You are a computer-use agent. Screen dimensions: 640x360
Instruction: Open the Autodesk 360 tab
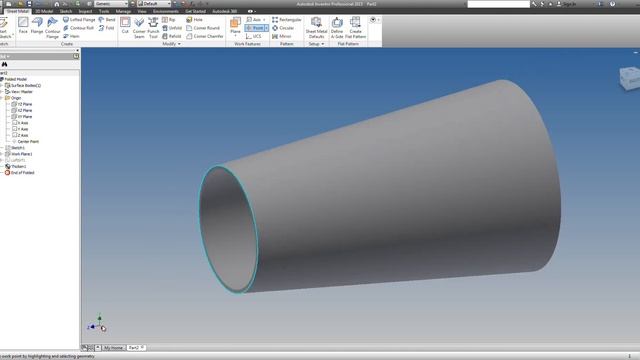click(x=224, y=11)
